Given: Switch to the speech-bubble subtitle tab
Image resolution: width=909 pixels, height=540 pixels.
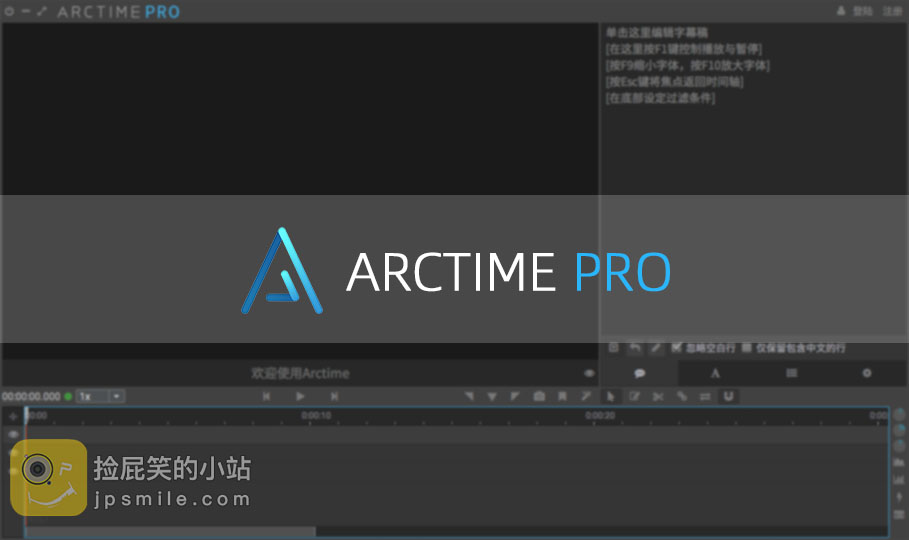Looking at the screenshot, I should pyautogui.click(x=639, y=373).
